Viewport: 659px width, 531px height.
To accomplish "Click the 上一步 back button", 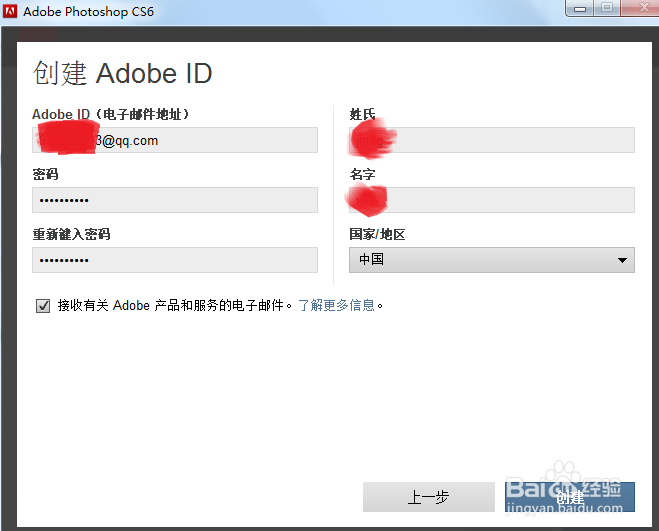I will tap(429, 497).
